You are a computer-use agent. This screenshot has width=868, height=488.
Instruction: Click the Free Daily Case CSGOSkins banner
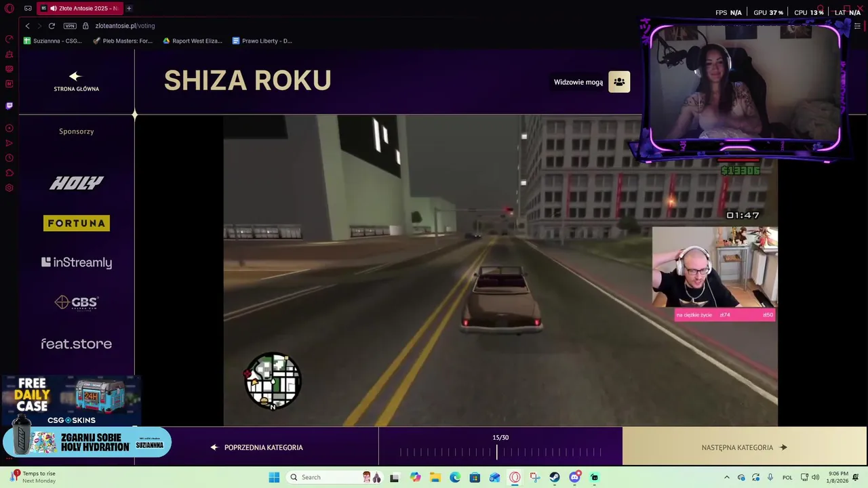(71, 401)
